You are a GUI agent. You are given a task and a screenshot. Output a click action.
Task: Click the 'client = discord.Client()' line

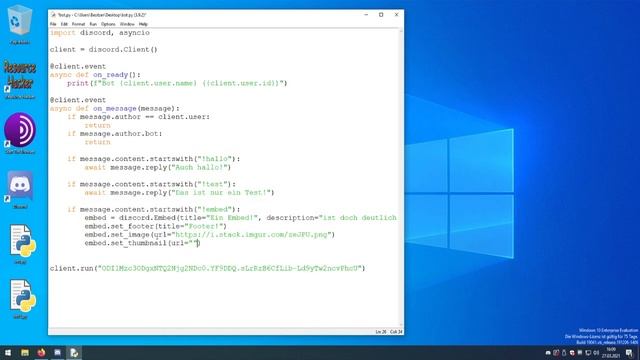click(104, 49)
